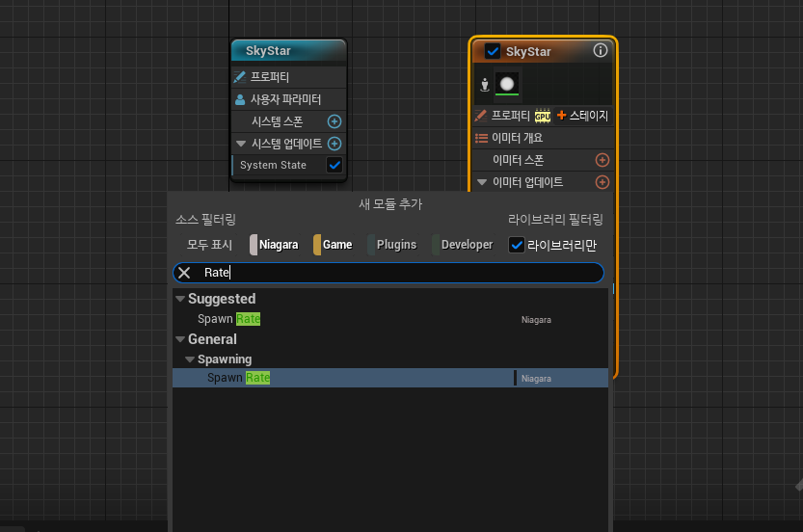Screen dimensions: 803x532
Task: Click 시스템 스폰 section label
Action: click(x=277, y=121)
